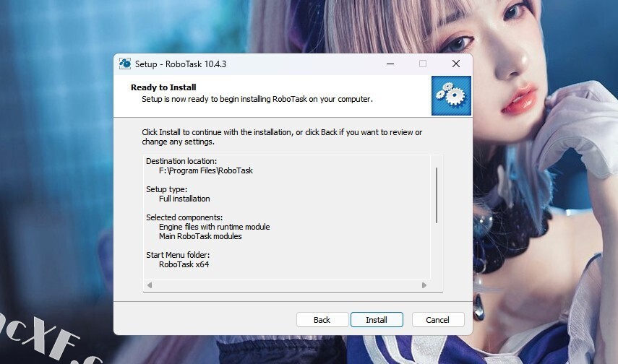Click the 'Setup type:' label
618x364 pixels.
(167, 189)
